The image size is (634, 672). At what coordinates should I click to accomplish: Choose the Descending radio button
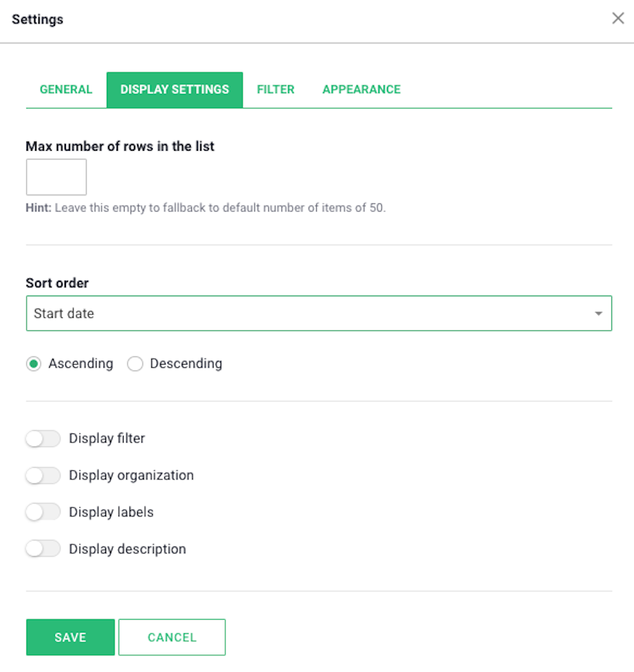135,364
